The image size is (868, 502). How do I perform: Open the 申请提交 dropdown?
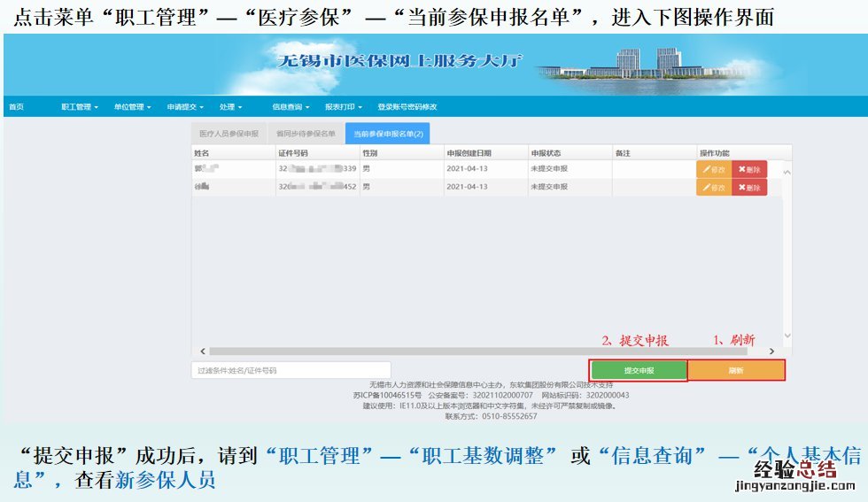(x=185, y=107)
